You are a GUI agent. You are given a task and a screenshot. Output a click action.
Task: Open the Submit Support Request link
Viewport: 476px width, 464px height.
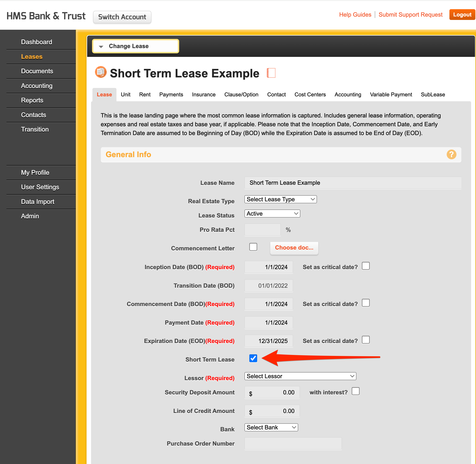pos(410,15)
